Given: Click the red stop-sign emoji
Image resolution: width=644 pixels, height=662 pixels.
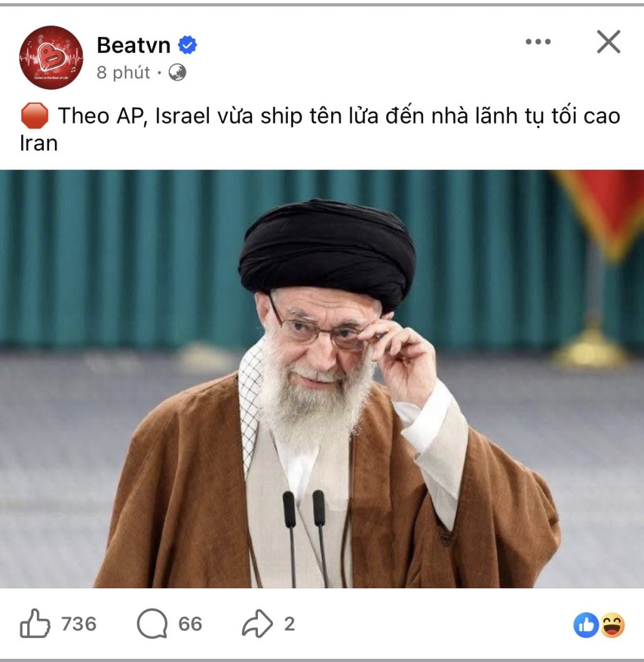Looking at the screenshot, I should click(35, 116).
